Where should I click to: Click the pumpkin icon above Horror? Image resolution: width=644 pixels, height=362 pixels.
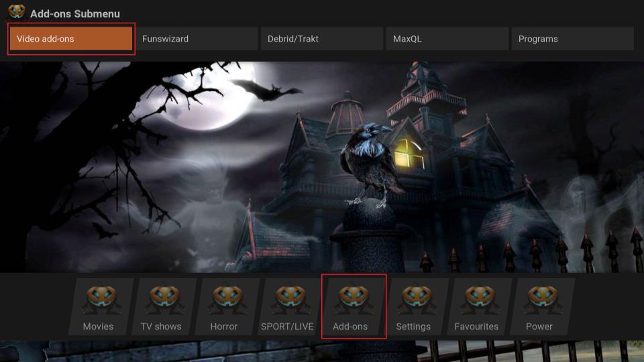tap(227, 299)
